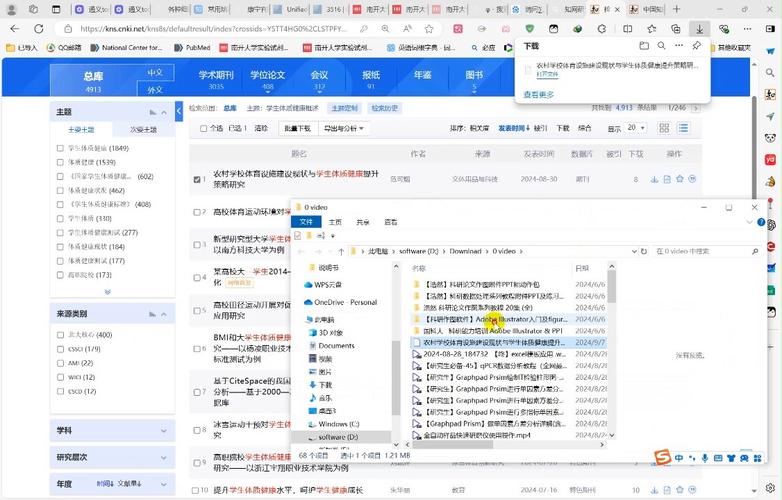Pin the downloads popup panel
782x500 pixels.
(x=697, y=46)
